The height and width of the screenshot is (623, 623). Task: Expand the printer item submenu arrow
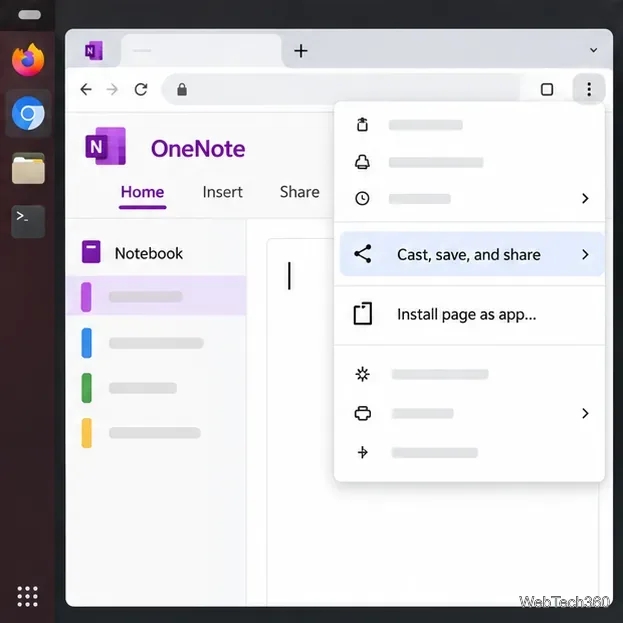(x=585, y=413)
